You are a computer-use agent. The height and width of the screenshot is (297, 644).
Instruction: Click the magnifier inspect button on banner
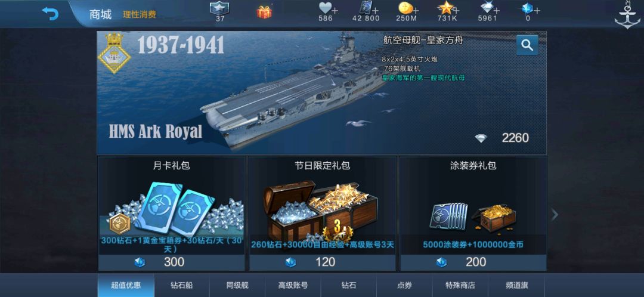pos(527,45)
